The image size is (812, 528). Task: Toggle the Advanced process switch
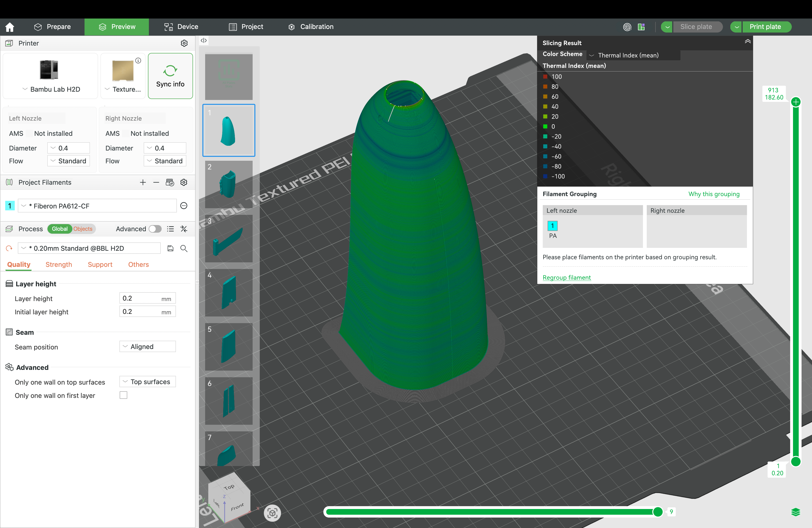click(x=155, y=229)
